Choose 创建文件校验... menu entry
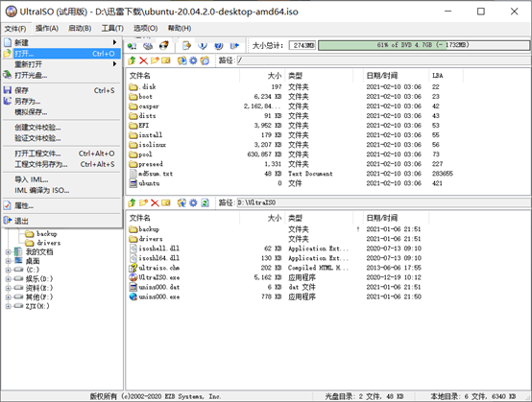The image size is (532, 402). [61, 128]
